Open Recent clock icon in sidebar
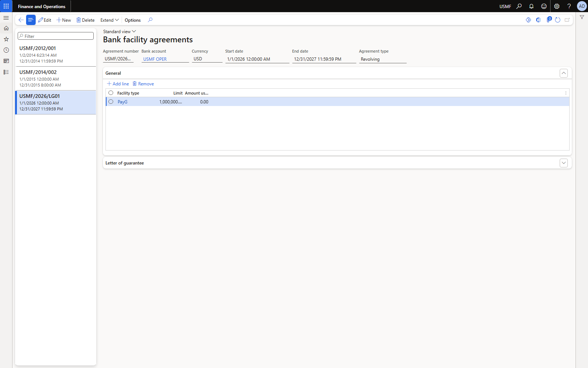Image resolution: width=588 pixels, height=368 pixels. click(x=6, y=50)
